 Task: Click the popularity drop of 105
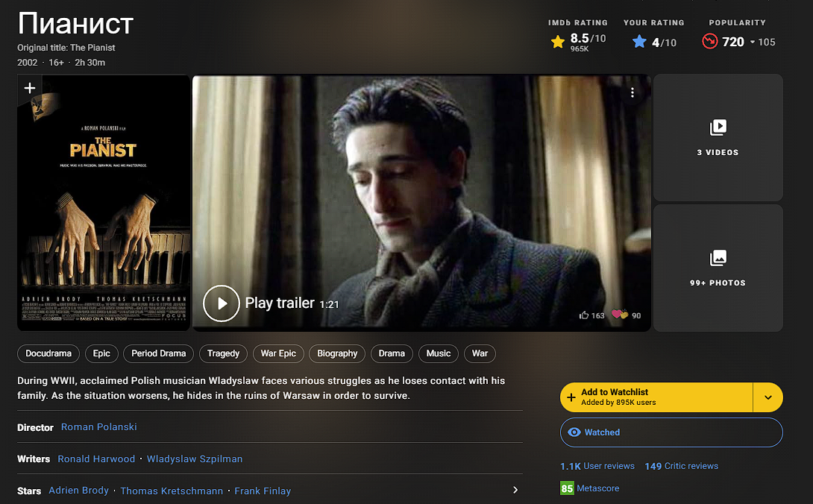[763, 42]
